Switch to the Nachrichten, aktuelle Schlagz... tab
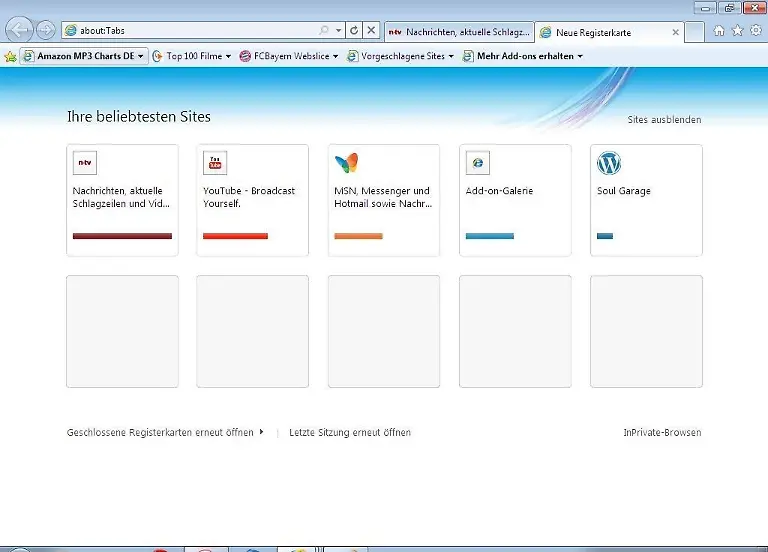 [458, 32]
